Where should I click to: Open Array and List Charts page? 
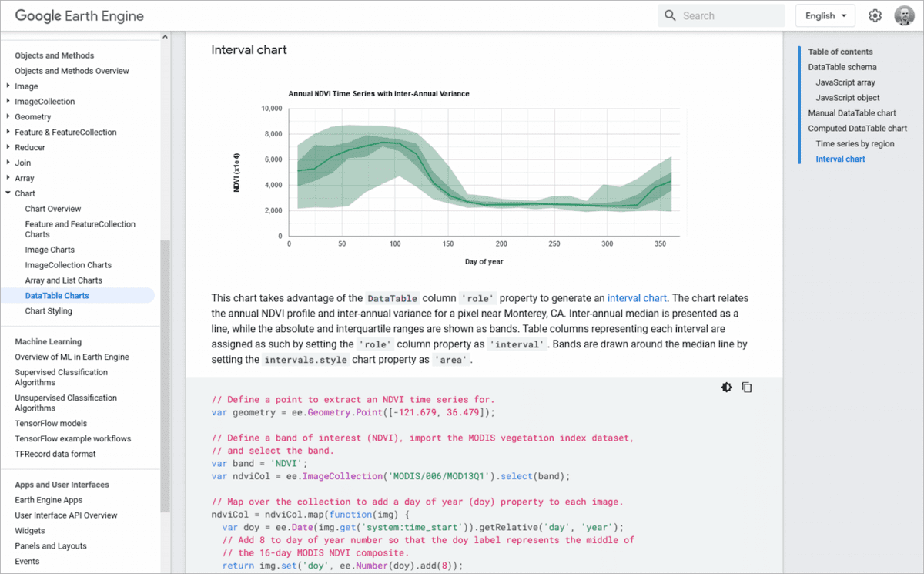tap(63, 280)
